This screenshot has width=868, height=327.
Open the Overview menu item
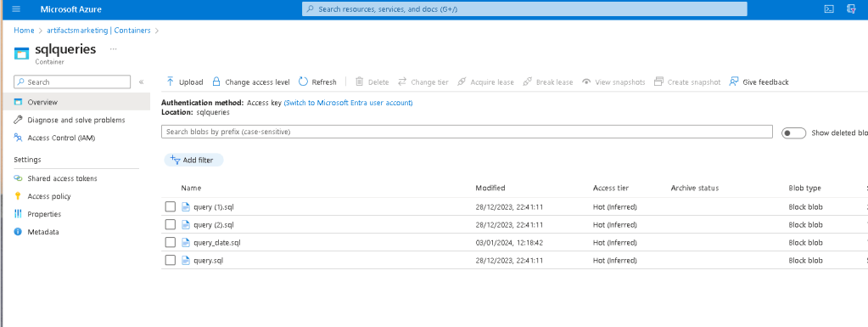(x=76, y=102)
